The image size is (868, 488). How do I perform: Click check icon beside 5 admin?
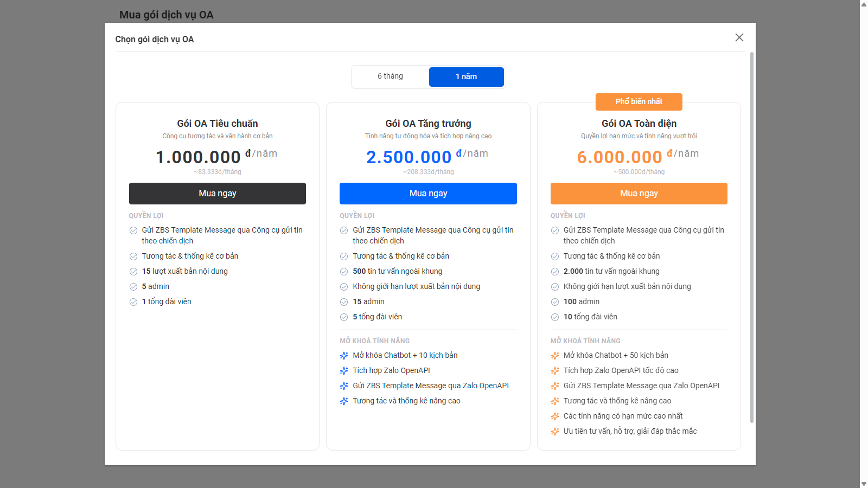pyautogui.click(x=133, y=287)
